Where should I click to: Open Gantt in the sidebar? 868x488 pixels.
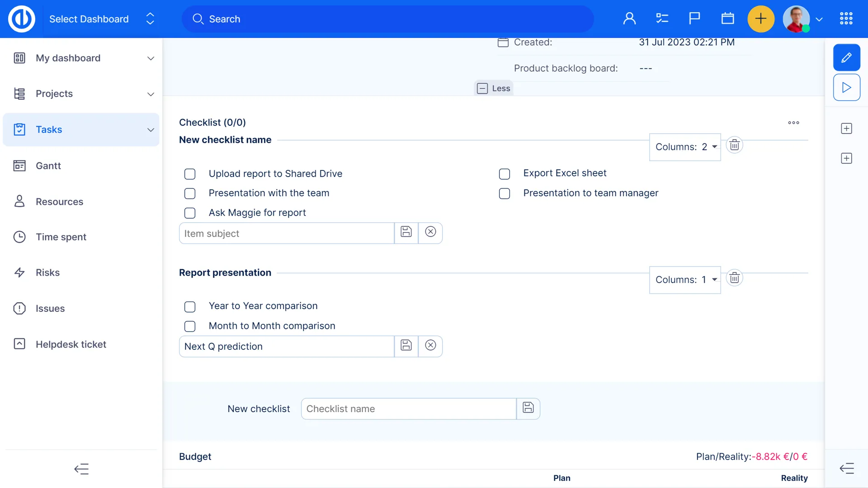48,166
